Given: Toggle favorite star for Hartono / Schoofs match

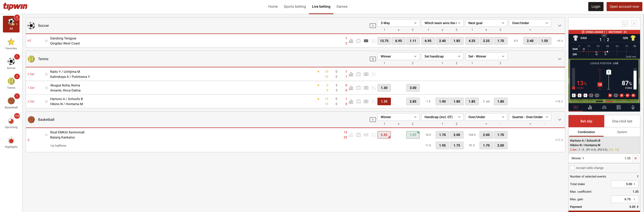Looking at the screenshot, I should click(46, 101).
